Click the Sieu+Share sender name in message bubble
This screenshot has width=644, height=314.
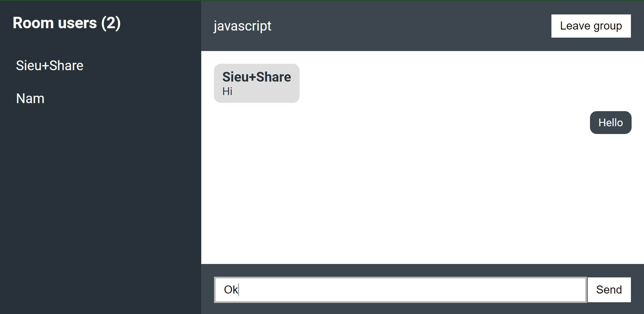pyautogui.click(x=257, y=77)
